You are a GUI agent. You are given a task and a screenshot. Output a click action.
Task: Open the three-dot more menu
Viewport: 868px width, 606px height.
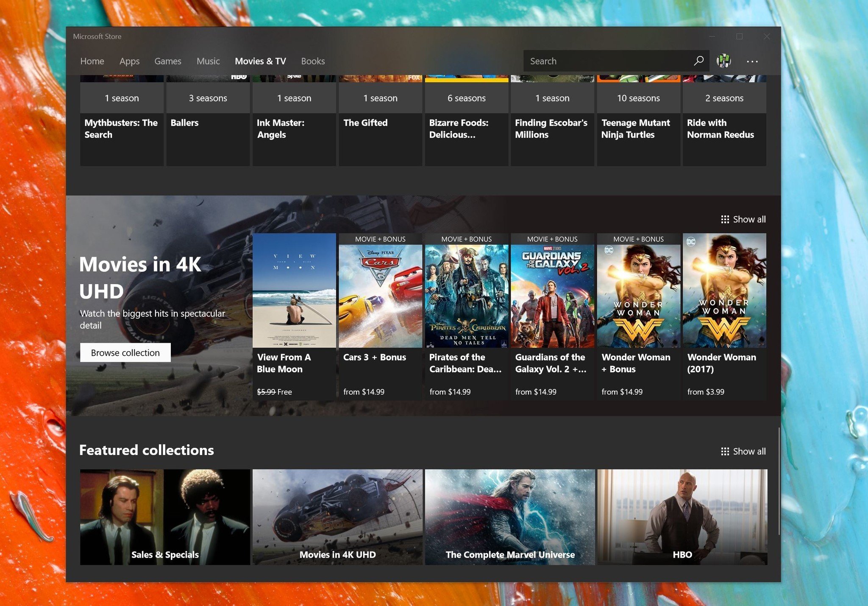click(752, 61)
